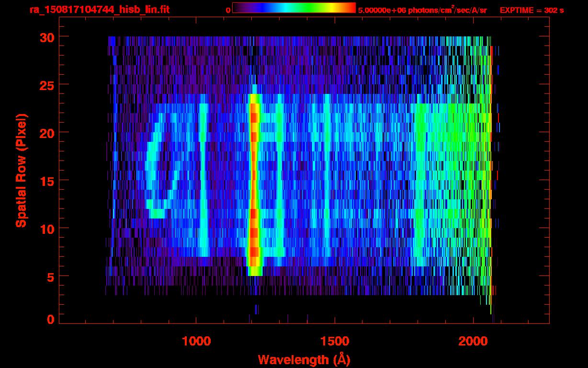Click the file name ra_150817104744_hisb_lin.fit
The height and width of the screenshot is (368, 588).
click(99, 10)
